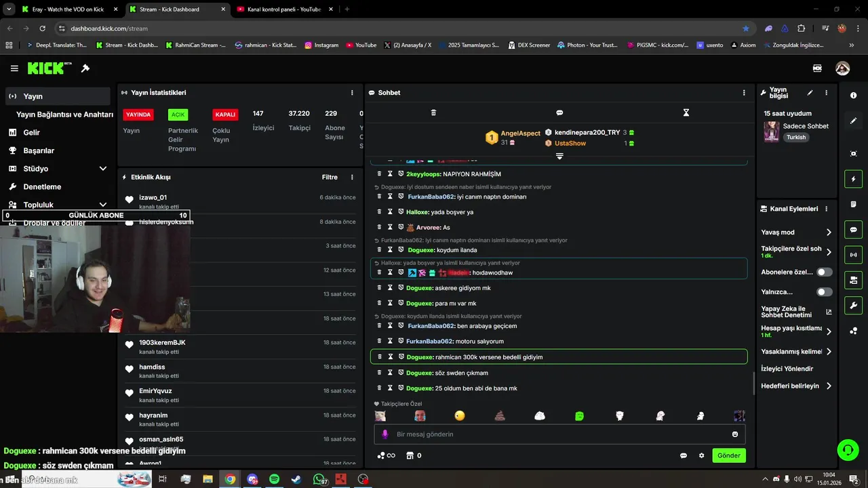Switch to Eray VOD on Kick tab
This screenshot has width=868, height=488.
(68, 9)
